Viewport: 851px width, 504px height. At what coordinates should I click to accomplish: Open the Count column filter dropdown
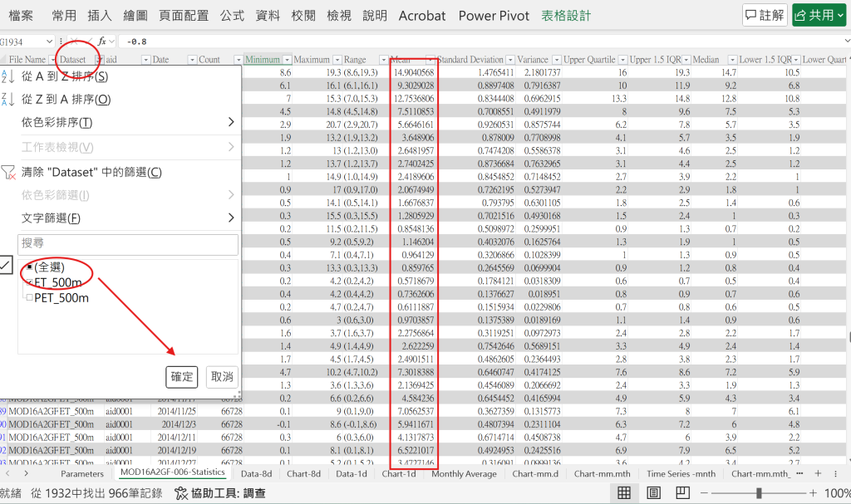[239, 60]
